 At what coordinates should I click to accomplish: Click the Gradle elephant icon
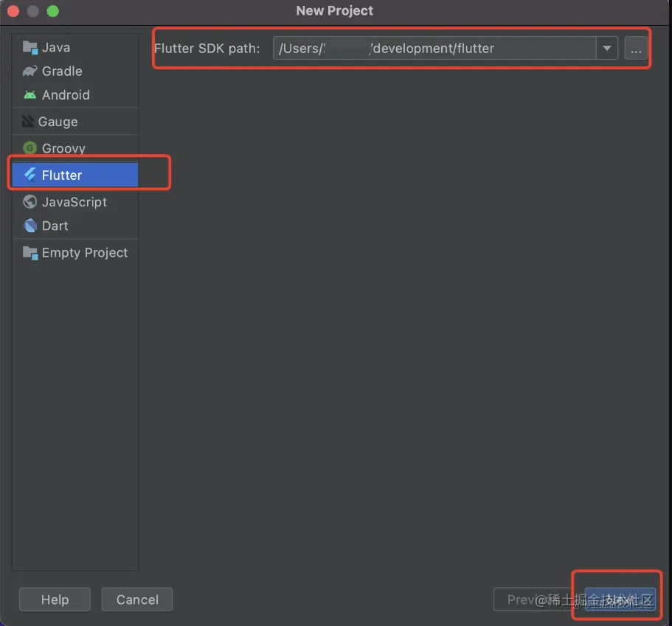click(x=30, y=71)
